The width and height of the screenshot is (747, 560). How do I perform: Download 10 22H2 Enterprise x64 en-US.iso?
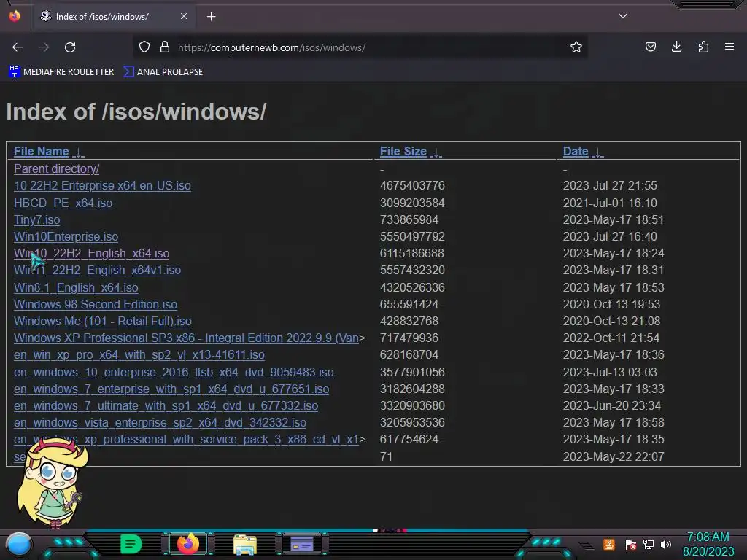(102, 186)
